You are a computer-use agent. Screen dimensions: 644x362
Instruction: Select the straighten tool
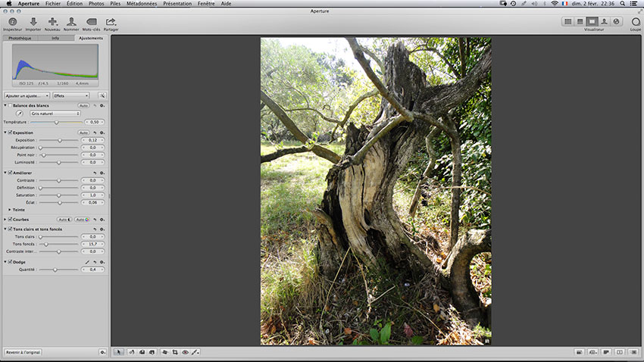click(165, 352)
